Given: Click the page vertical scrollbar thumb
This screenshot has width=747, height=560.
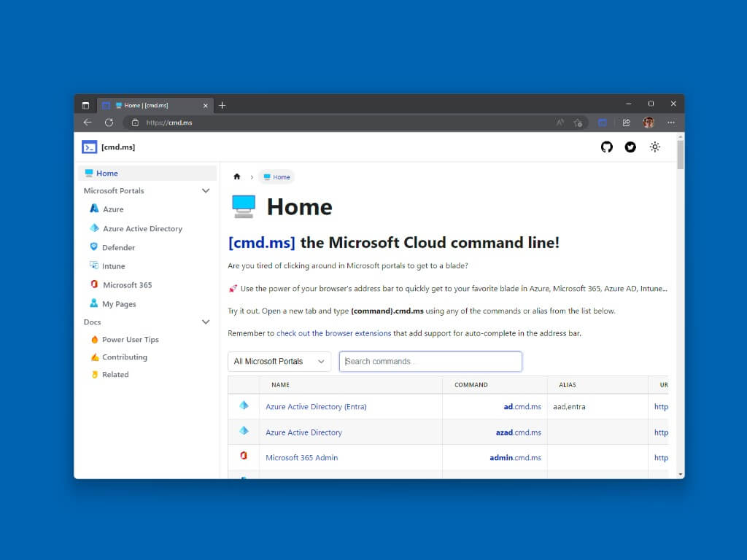Looking at the screenshot, I should pyautogui.click(x=681, y=154).
